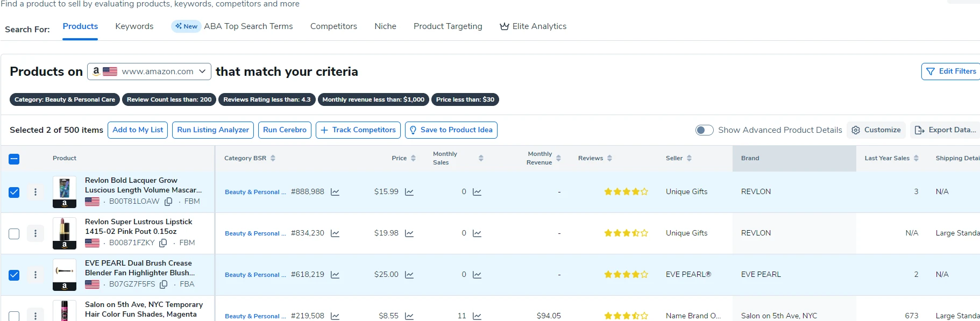This screenshot has height=321, width=980.
Task: Sort table by Reviews column
Action: tap(609, 158)
